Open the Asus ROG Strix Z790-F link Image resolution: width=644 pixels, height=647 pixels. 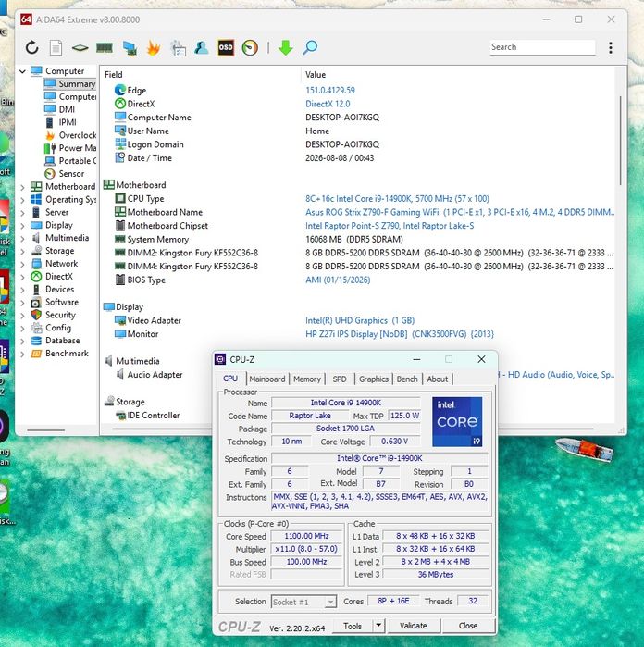coord(459,212)
